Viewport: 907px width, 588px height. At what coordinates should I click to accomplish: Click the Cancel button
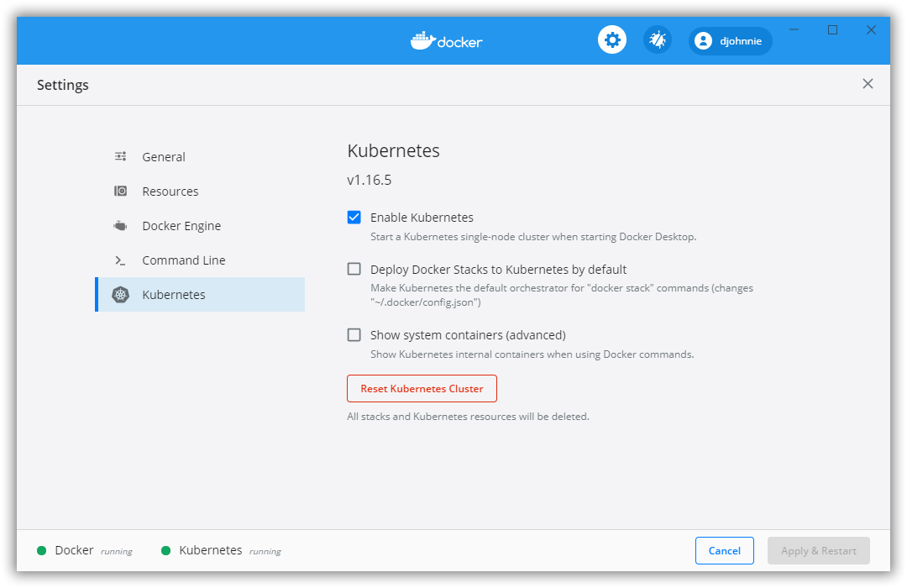[724, 550]
